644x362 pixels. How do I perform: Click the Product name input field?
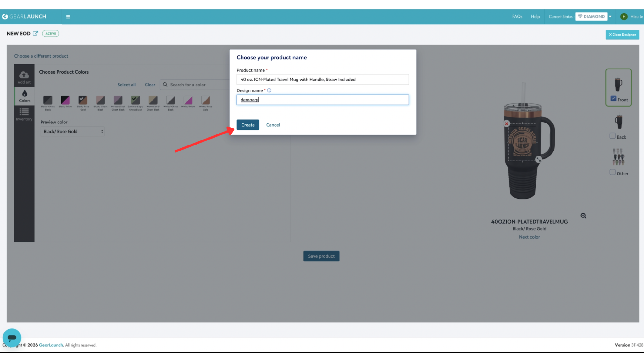pyautogui.click(x=323, y=80)
